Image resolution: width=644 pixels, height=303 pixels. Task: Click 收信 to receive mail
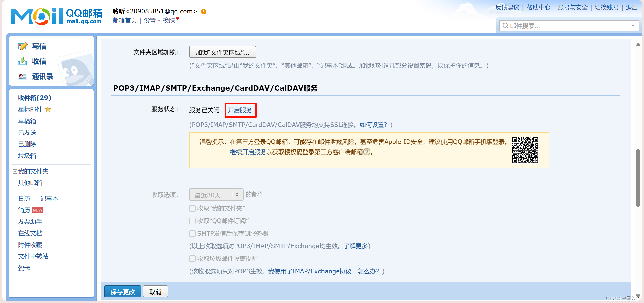(x=39, y=61)
